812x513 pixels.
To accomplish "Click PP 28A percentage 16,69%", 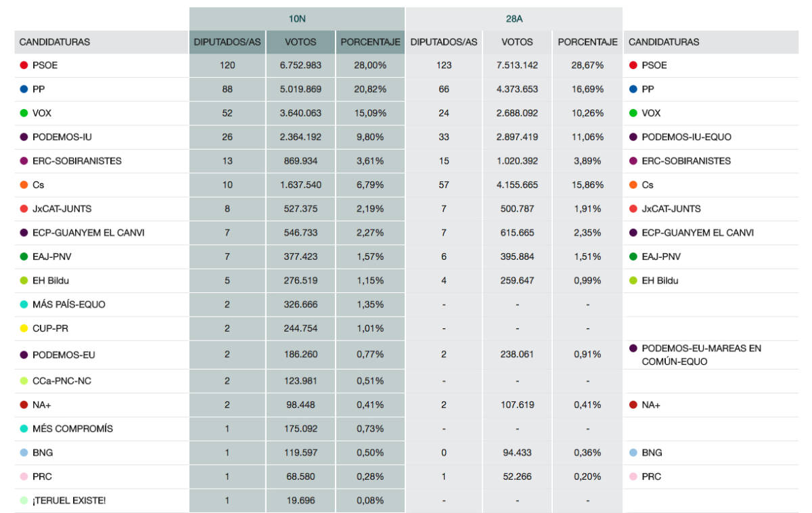I will [x=587, y=89].
